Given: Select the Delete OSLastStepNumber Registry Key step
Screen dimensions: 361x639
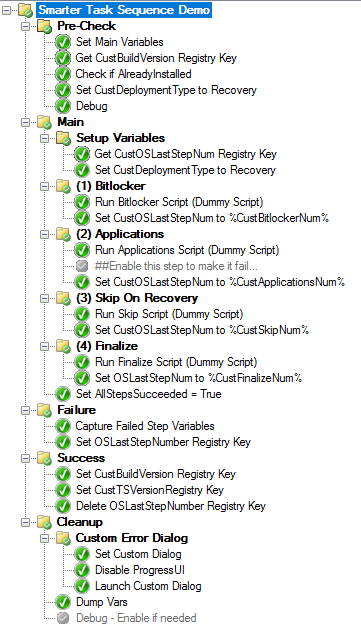Looking at the screenshot, I should click(x=171, y=506).
